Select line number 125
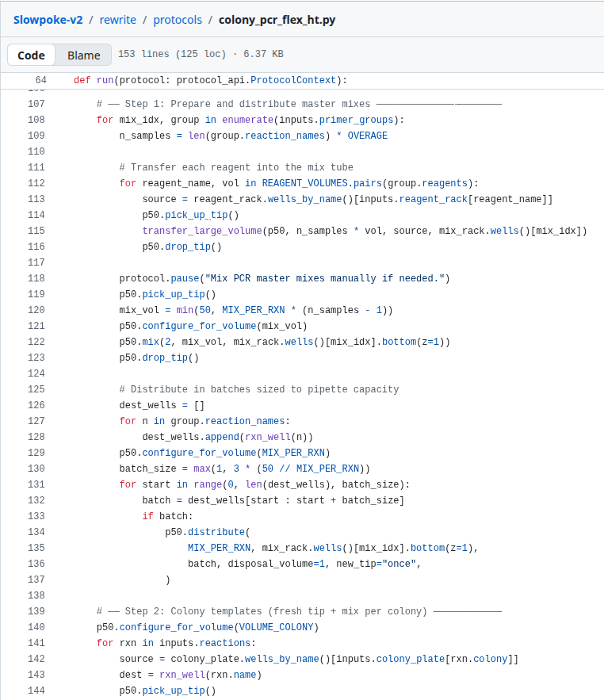 point(36,389)
